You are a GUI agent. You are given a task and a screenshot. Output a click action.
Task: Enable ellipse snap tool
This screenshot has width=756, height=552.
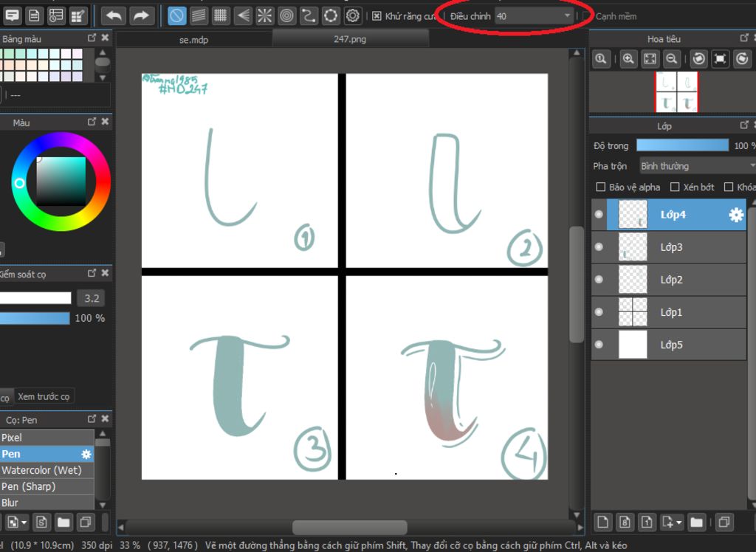click(331, 16)
